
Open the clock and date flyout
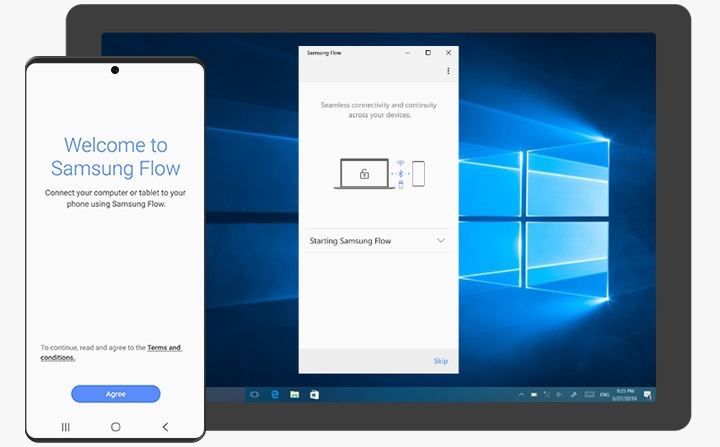point(624,395)
